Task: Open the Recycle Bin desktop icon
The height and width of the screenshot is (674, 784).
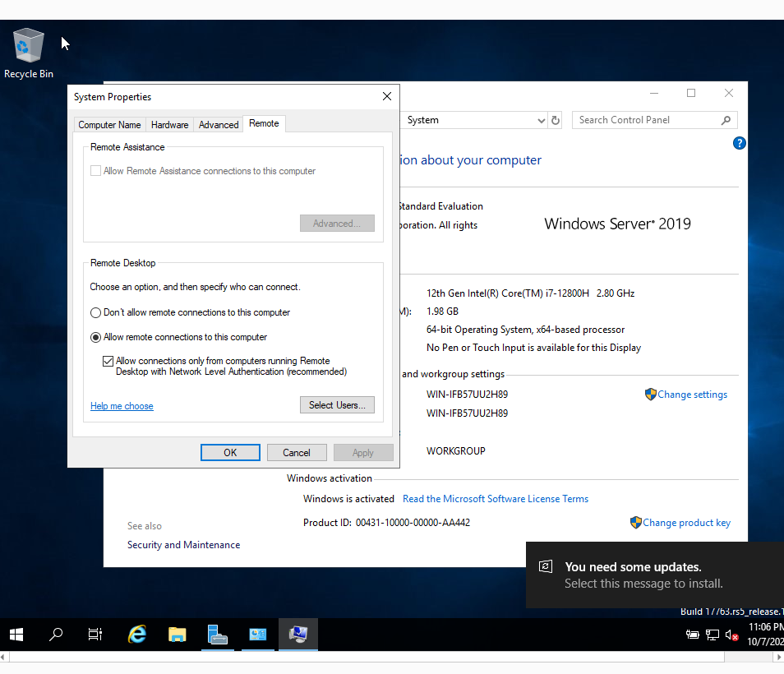Action: tap(29, 53)
